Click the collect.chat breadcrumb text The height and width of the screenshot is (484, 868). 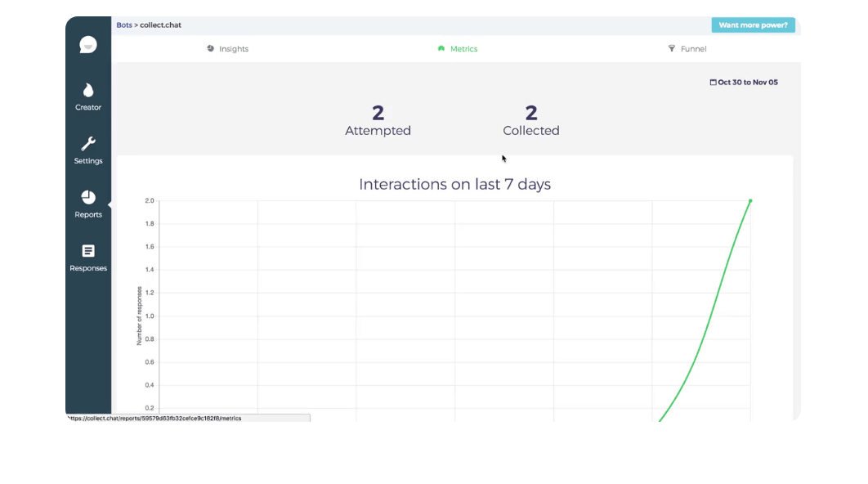click(x=160, y=25)
